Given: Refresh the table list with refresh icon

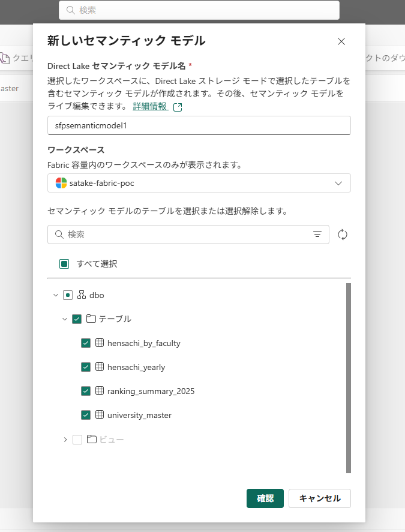Looking at the screenshot, I should pyautogui.click(x=343, y=235).
